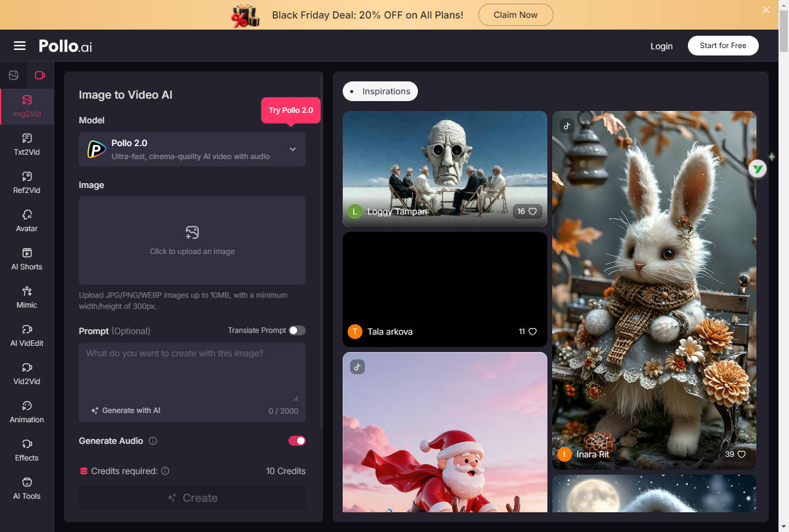Viewport: 789px width, 532px height.
Task: Turn off the Generate Audio toggle
Action: click(297, 441)
